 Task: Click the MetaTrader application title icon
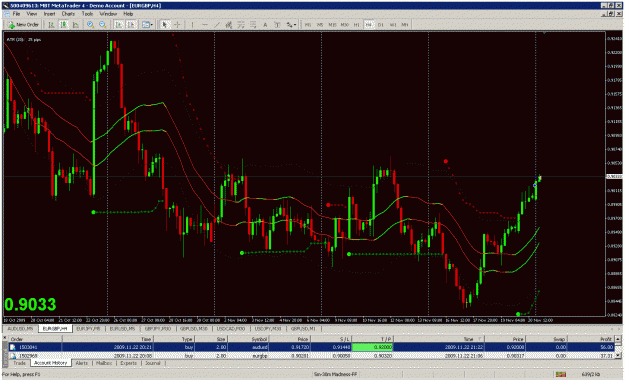click(5, 6)
